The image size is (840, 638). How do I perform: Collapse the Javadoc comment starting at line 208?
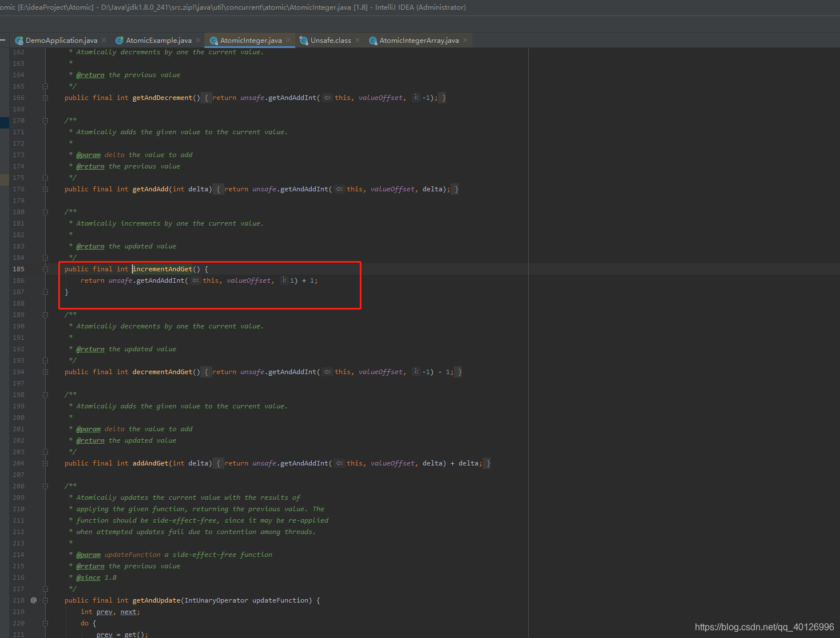(x=45, y=486)
